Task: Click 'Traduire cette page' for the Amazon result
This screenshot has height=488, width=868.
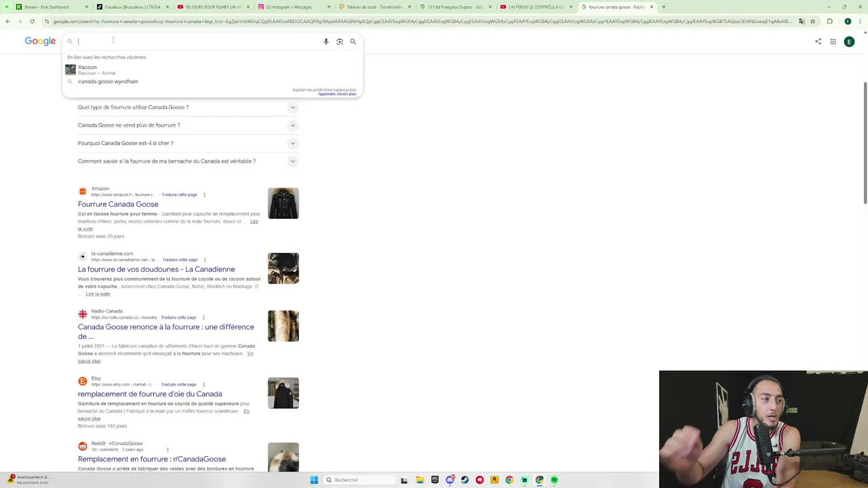Action: click(x=179, y=195)
